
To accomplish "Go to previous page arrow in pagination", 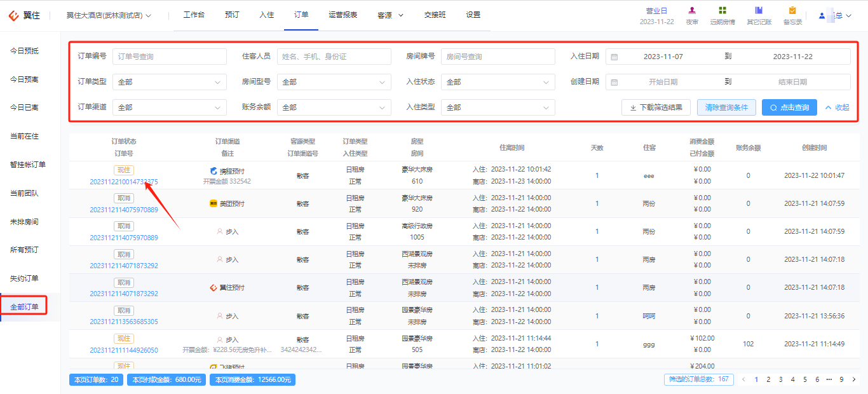I will pyautogui.click(x=743, y=379).
